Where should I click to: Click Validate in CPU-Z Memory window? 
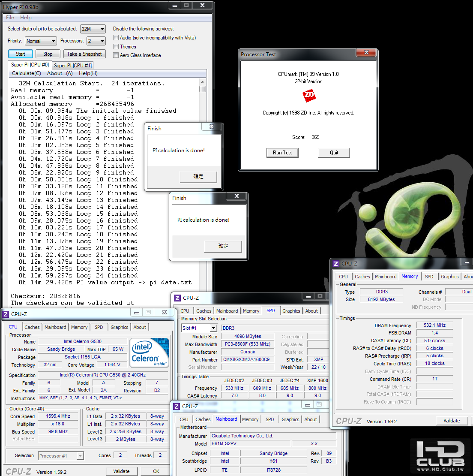[452, 420]
